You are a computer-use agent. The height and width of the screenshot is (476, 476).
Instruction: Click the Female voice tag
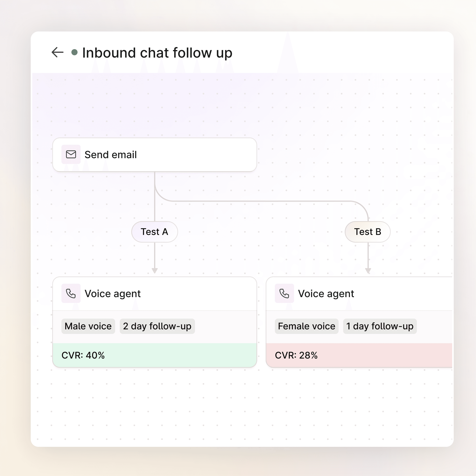pyautogui.click(x=307, y=326)
